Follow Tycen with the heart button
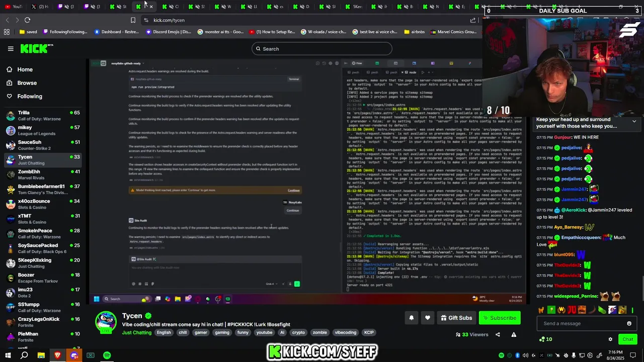 coord(427,318)
